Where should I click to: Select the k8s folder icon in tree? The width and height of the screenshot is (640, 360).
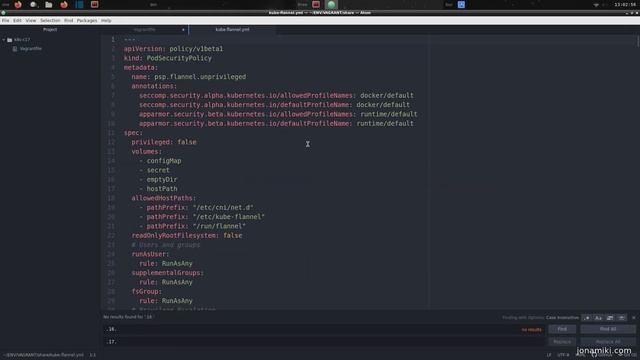coord(10,40)
